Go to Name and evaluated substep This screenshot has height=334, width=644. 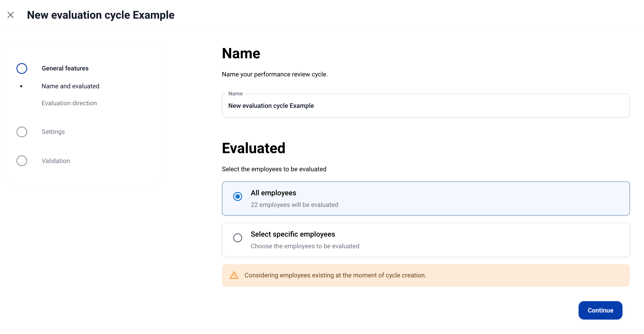tap(71, 86)
